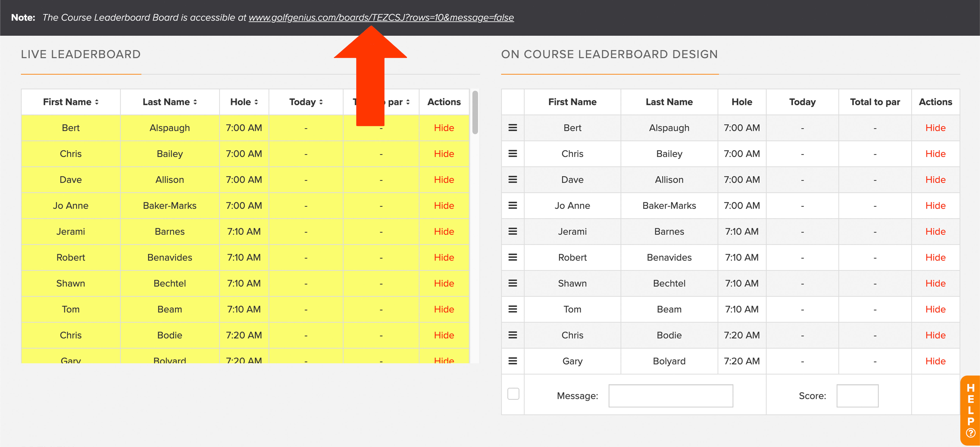This screenshot has width=980, height=447.
Task: Grab the drag handle for Jo Anne Baker-Marks row
Action: [x=513, y=205]
